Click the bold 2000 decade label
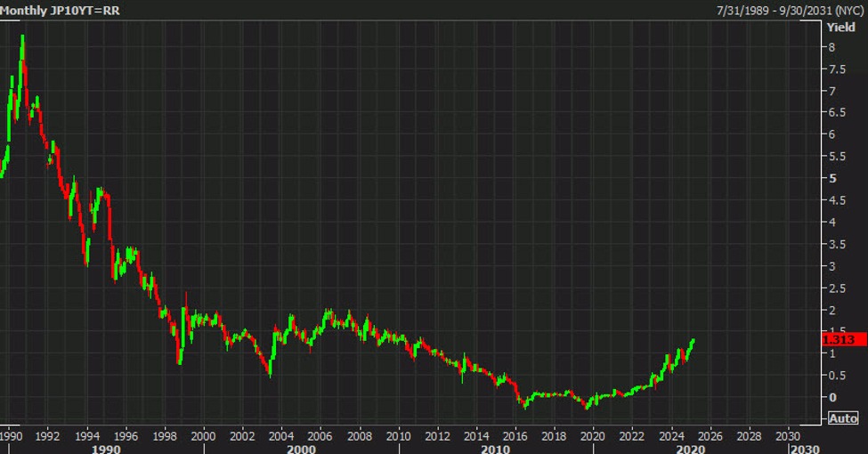868x454 pixels. (x=301, y=449)
